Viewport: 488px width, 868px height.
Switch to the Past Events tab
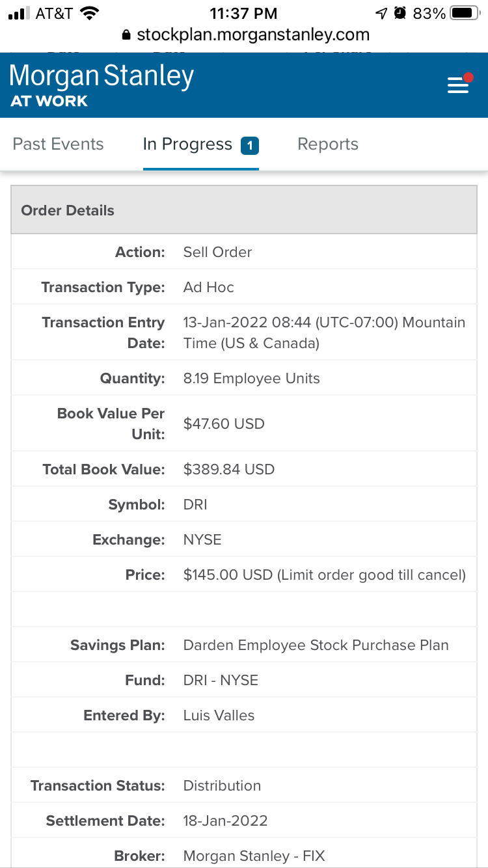58,144
